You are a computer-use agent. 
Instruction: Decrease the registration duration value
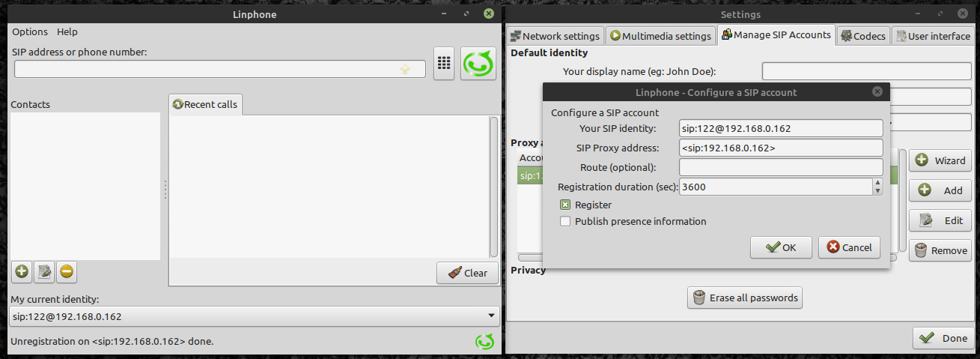877,190
